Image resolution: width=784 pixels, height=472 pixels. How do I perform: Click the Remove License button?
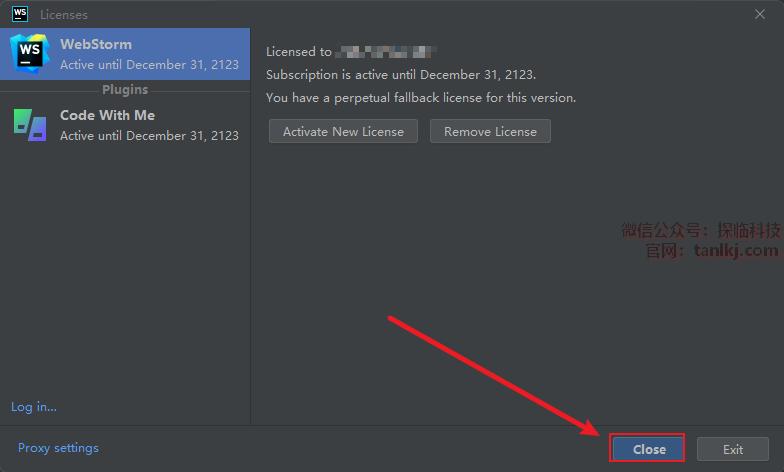pos(490,131)
